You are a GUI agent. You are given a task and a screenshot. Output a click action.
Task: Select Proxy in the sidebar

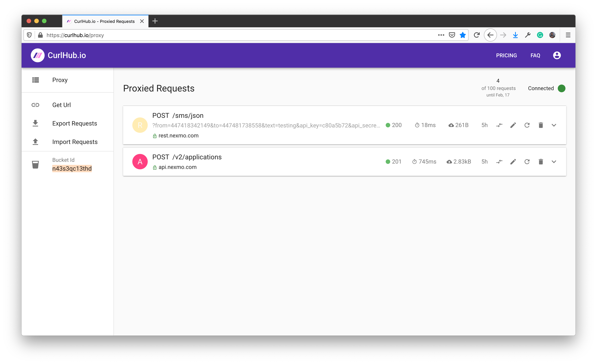pos(67,80)
